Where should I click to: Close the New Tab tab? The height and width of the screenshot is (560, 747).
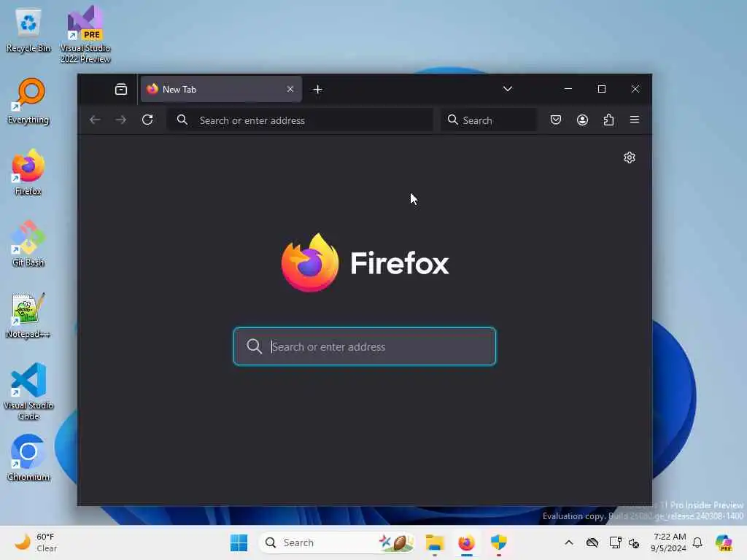[x=290, y=89]
